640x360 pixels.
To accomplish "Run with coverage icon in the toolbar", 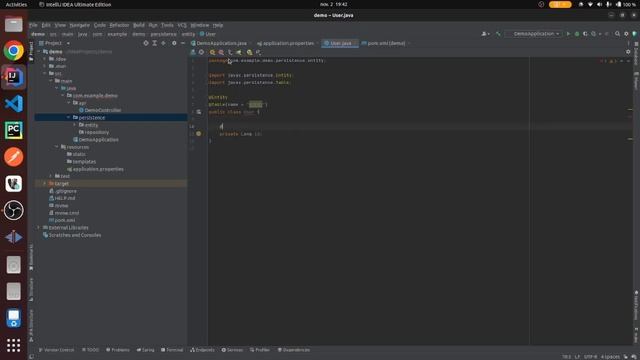I will pyautogui.click(x=585, y=34).
